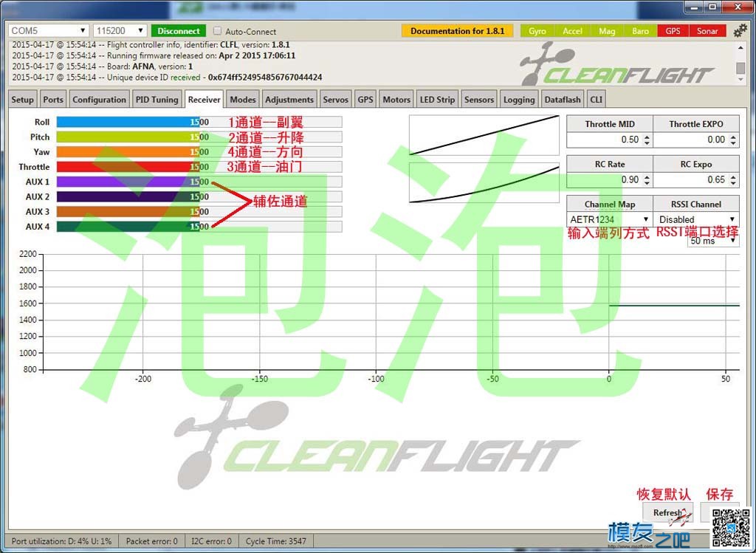The width and height of the screenshot is (756, 553).
Task: Click the Disconnect button
Action: [x=179, y=31]
